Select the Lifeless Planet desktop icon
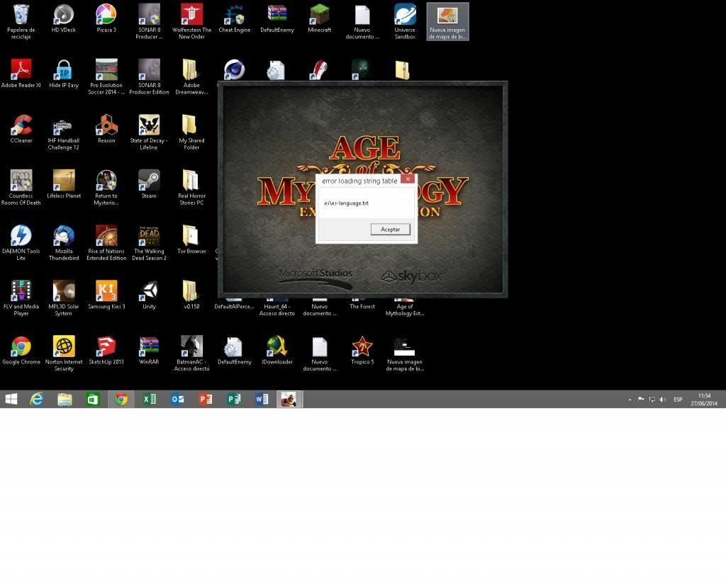The width and height of the screenshot is (726, 588). coord(63,185)
